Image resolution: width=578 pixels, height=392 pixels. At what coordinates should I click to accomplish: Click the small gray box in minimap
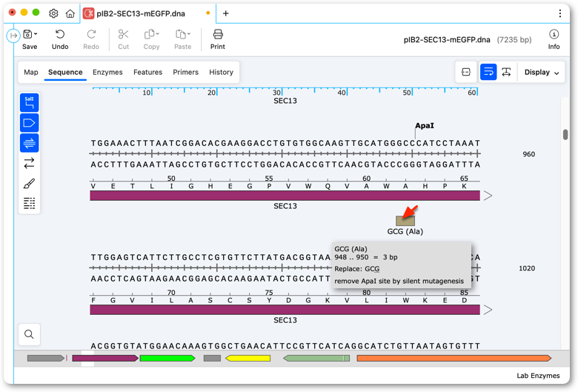[x=212, y=358]
